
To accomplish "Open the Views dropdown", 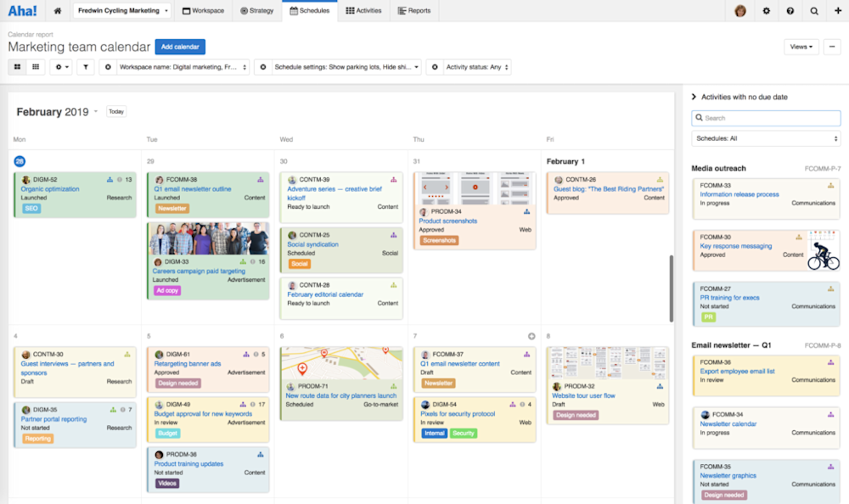I will coord(801,47).
